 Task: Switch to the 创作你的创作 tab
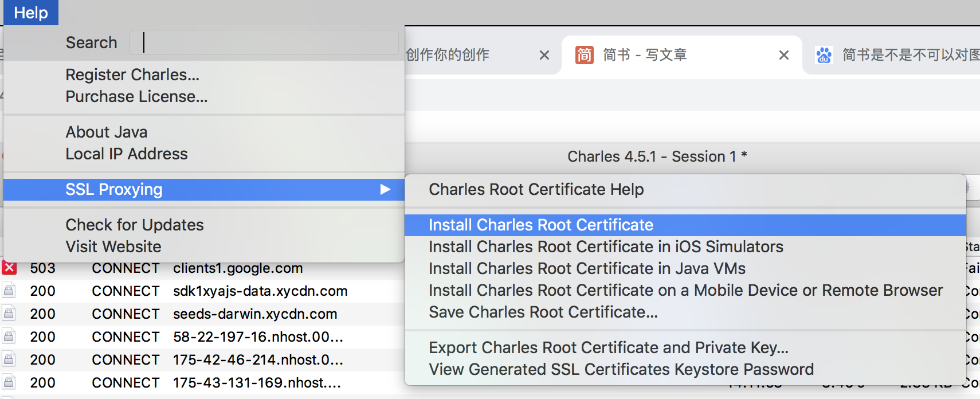[x=448, y=55]
